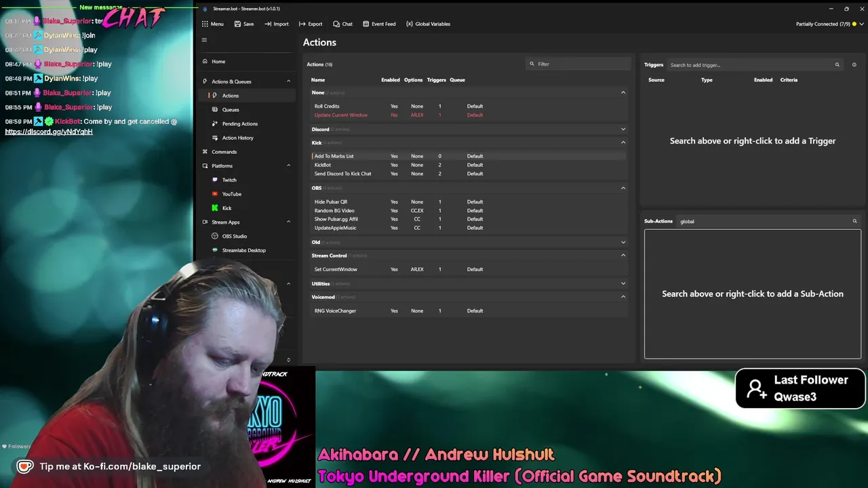Screen dimensions: 868x488
Task: Click the OBS Studio icon
Action: point(215,237)
